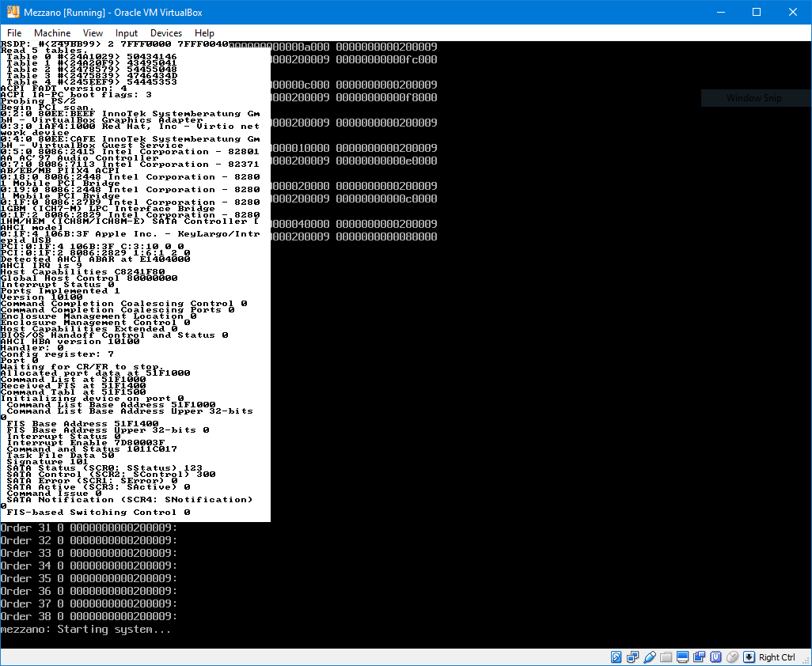812x666 pixels.
Task: Open the Help menu
Action: click(x=204, y=33)
